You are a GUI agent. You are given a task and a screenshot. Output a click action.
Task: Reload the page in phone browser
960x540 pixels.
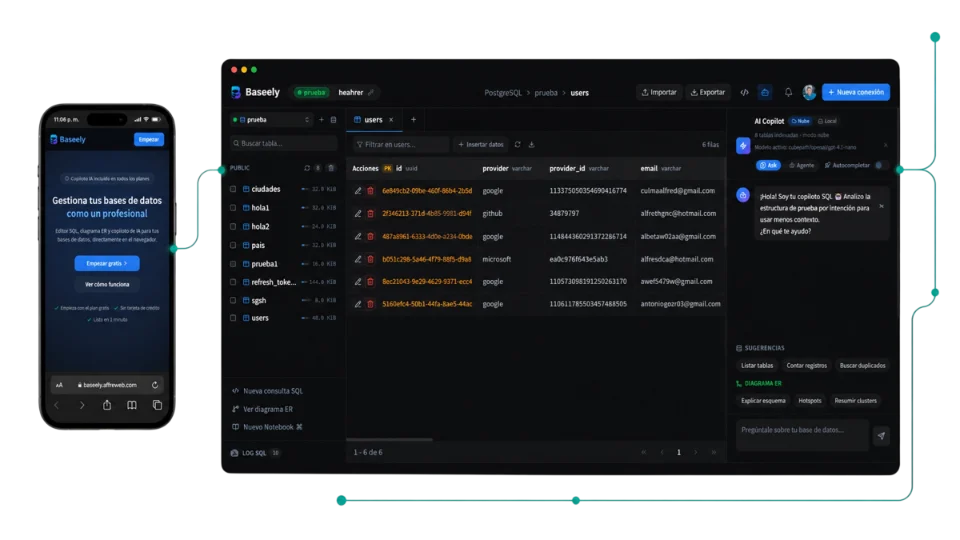[155, 385]
